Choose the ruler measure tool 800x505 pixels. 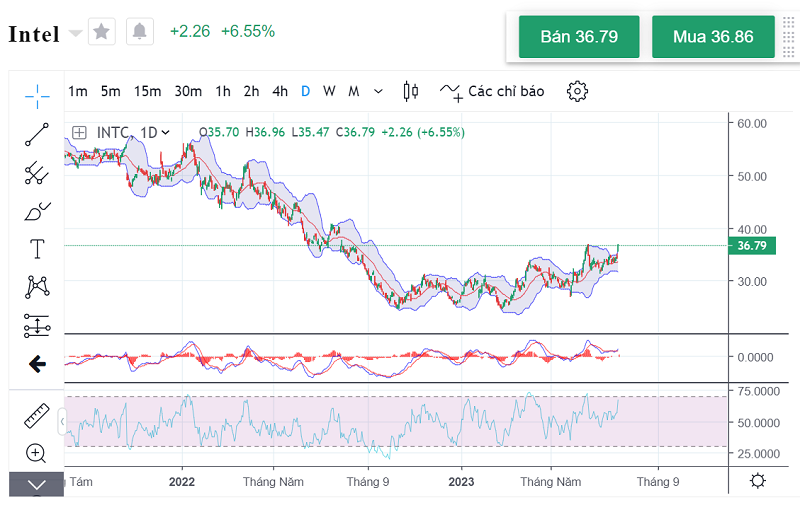[x=37, y=414]
